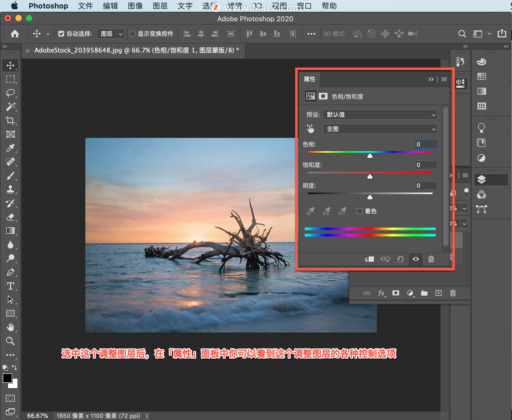Viewport: 512px width, 420px height.
Task: Click the clip to layer icon
Action: pos(369,259)
